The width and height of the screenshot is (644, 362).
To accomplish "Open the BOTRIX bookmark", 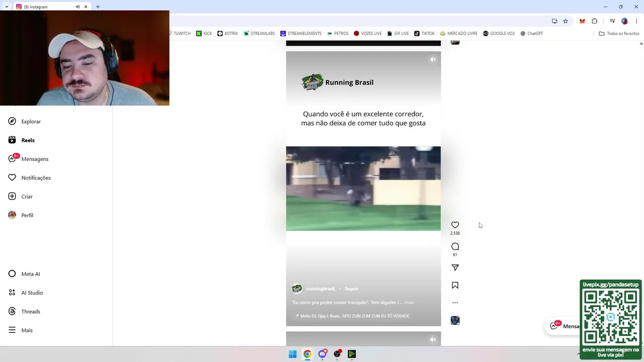I will [227, 33].
